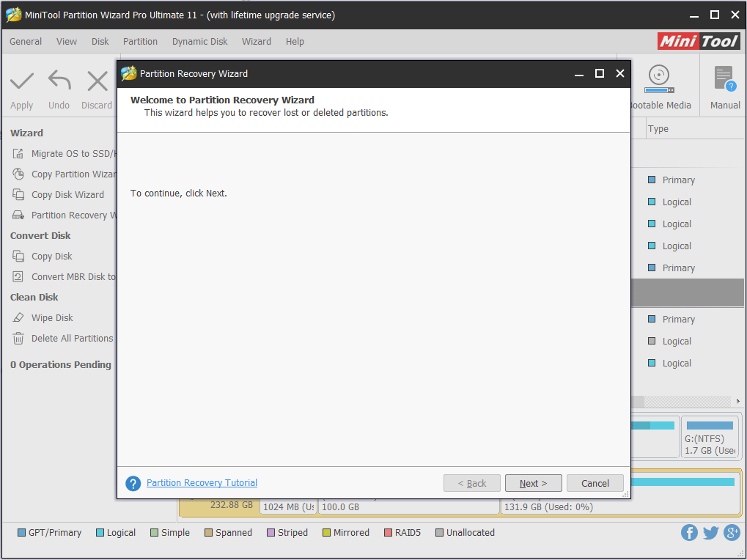Click the Simple legend swatch
This screenshot has height=560, width=747.
pyautogui.click(x=154, y=532)
